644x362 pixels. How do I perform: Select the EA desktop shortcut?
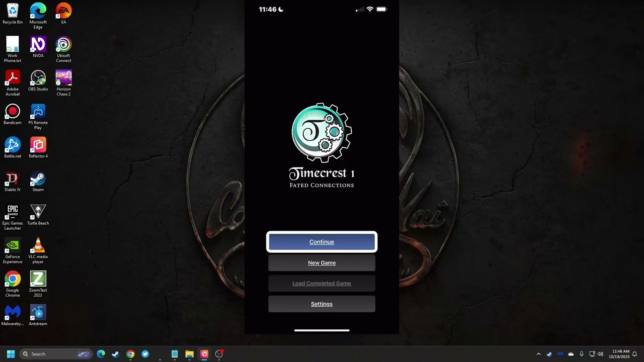tap(63, 14)
